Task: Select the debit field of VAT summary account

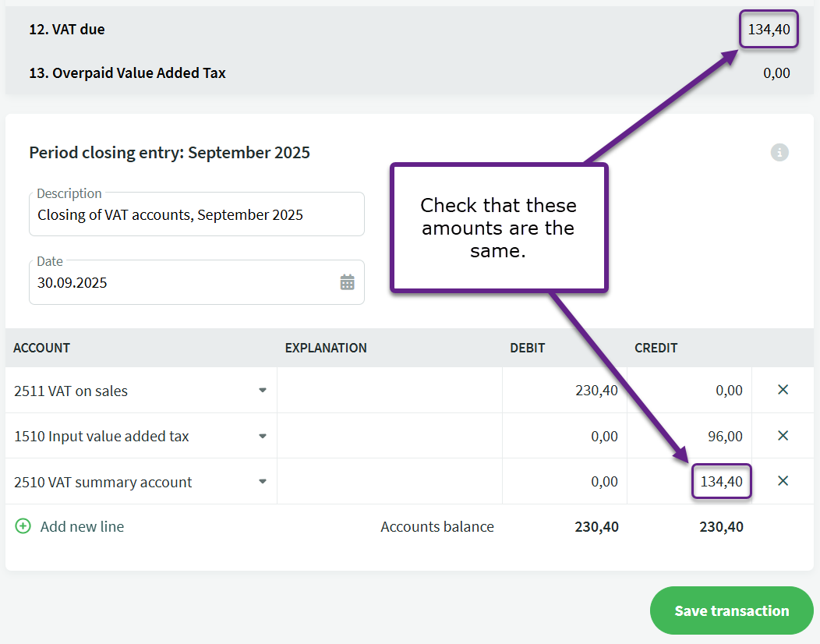Action: [565, 482]
